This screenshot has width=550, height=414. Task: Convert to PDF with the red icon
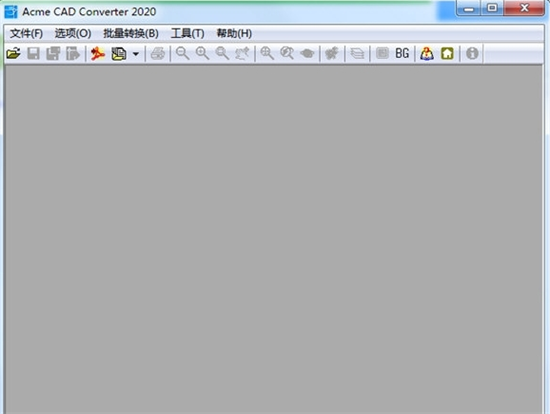point(98,54)
